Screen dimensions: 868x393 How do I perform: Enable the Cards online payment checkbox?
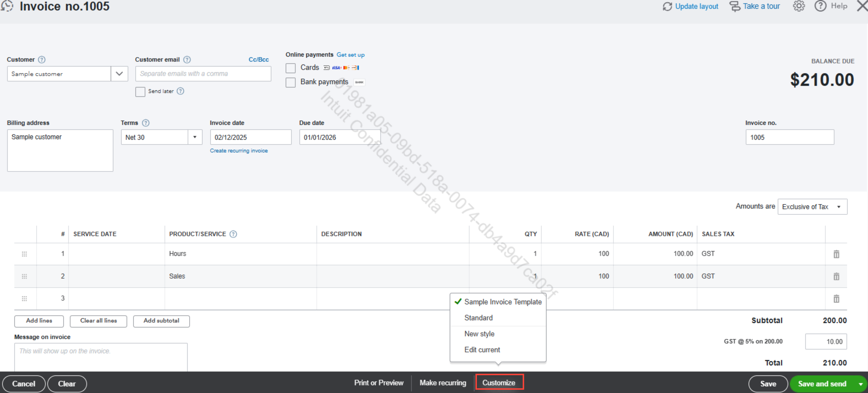(290, 68)
